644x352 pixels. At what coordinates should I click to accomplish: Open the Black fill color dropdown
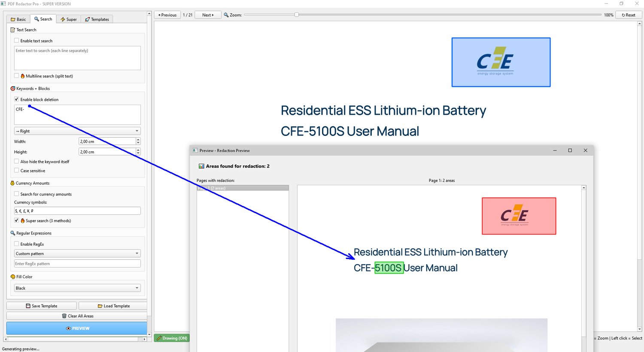[x=77, y=288]
